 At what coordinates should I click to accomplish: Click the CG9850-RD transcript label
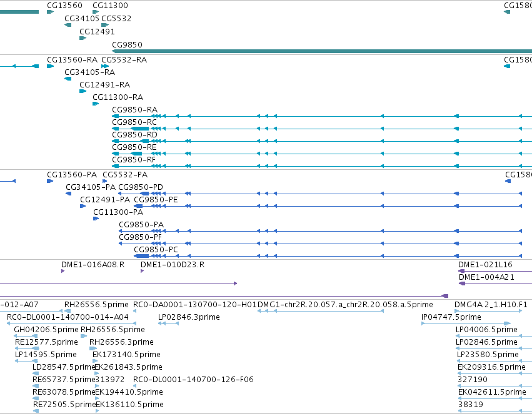pyautogui.click(x=134, y=135)
